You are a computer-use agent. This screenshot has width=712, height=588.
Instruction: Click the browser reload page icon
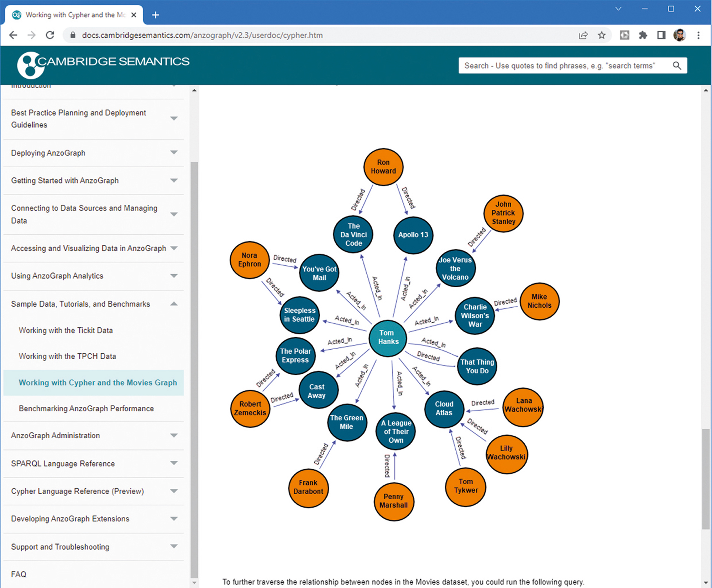pyautogui.click(x=50, y=35)
